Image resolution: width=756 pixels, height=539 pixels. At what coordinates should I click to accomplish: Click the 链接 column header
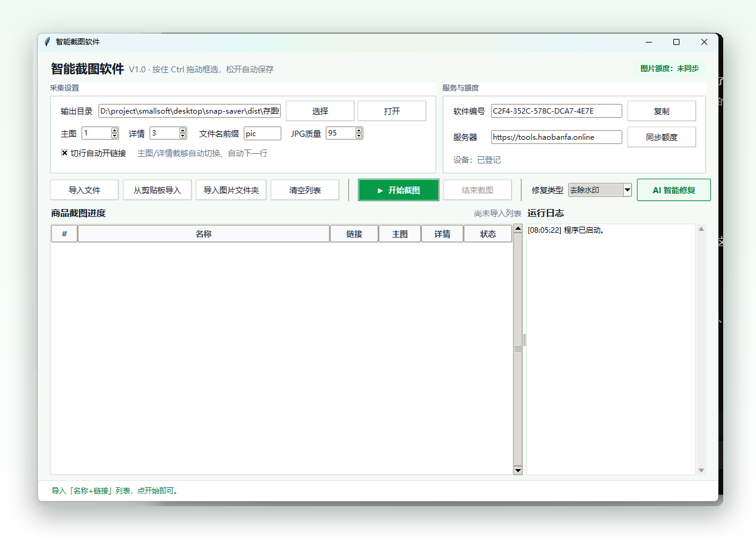[354, 234]
